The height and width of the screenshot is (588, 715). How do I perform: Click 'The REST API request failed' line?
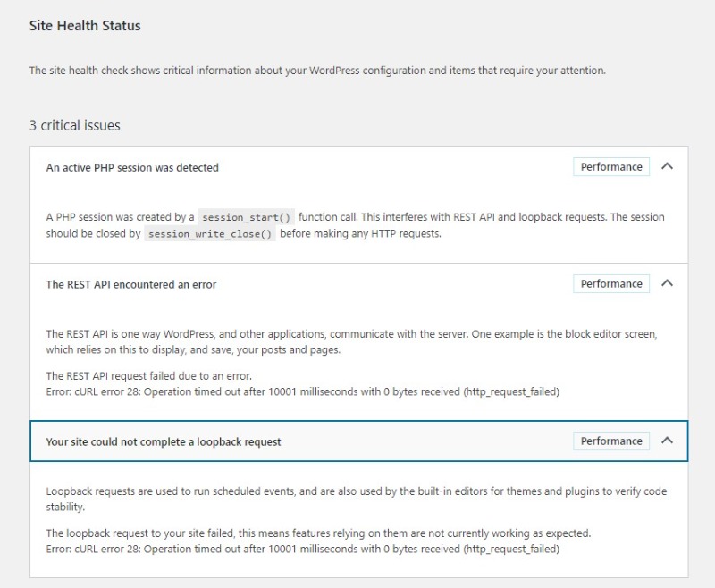[148, 376]
